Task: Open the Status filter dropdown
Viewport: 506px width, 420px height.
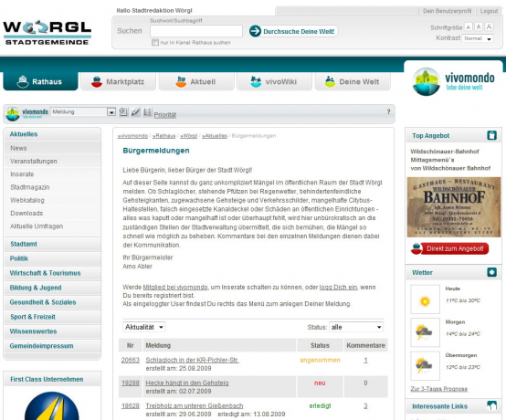Action: pyautogui.click(x=356, y=327)
